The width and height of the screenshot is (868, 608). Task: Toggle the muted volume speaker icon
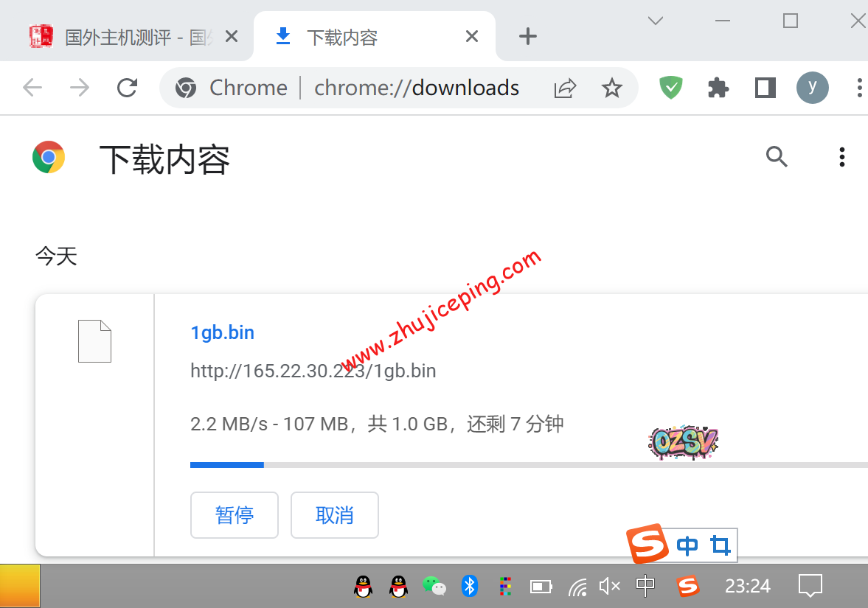tap(609, 587)
